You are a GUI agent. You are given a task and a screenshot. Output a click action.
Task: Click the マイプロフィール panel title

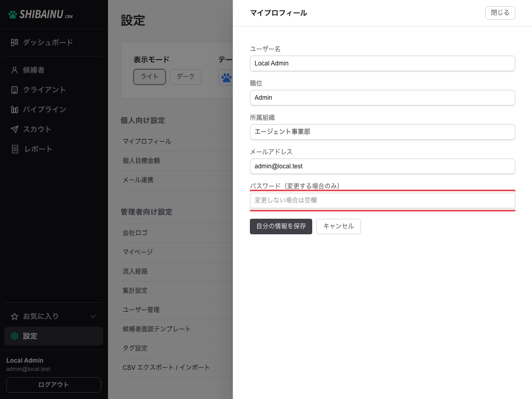coord(278,13)
